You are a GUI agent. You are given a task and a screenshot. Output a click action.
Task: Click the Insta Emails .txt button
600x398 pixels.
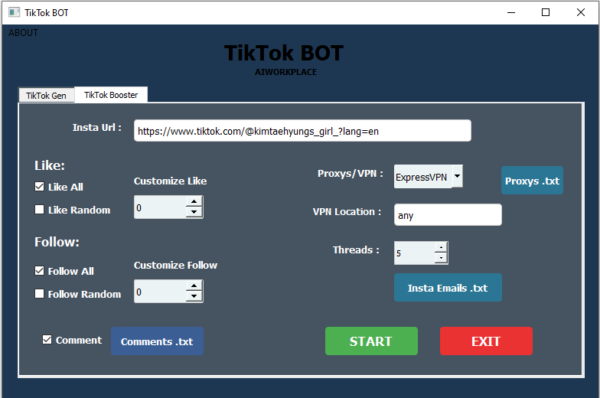[448, 288]
